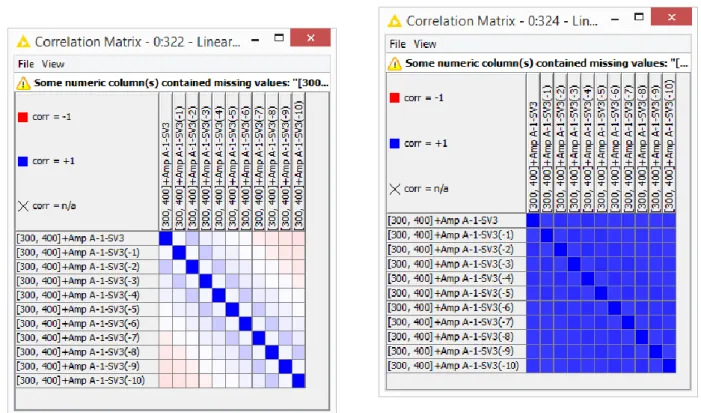
Task: Click warning icon in 0:322 message bar
Action: (23, 83)
